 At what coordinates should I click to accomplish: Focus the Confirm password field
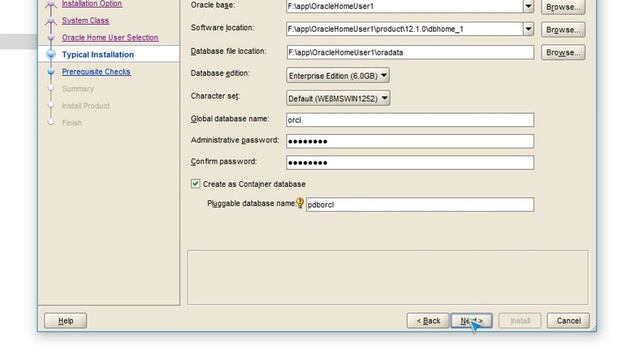coord(410,162)
